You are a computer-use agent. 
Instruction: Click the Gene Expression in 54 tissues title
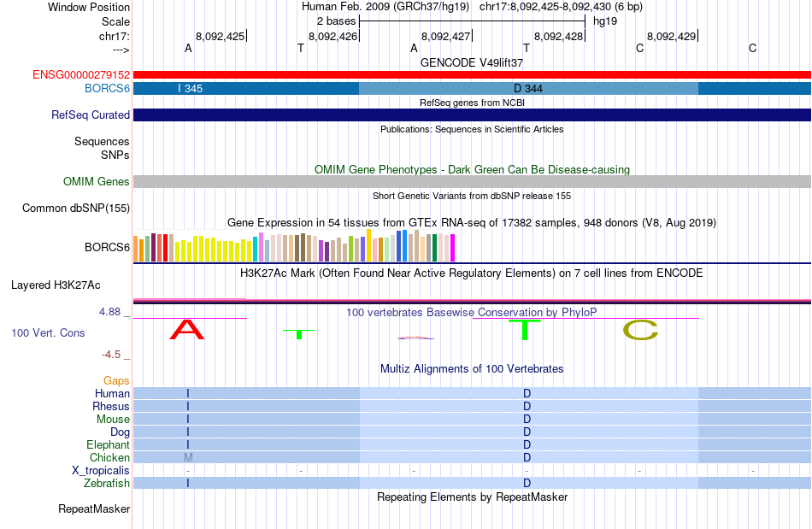pos(472,222)
